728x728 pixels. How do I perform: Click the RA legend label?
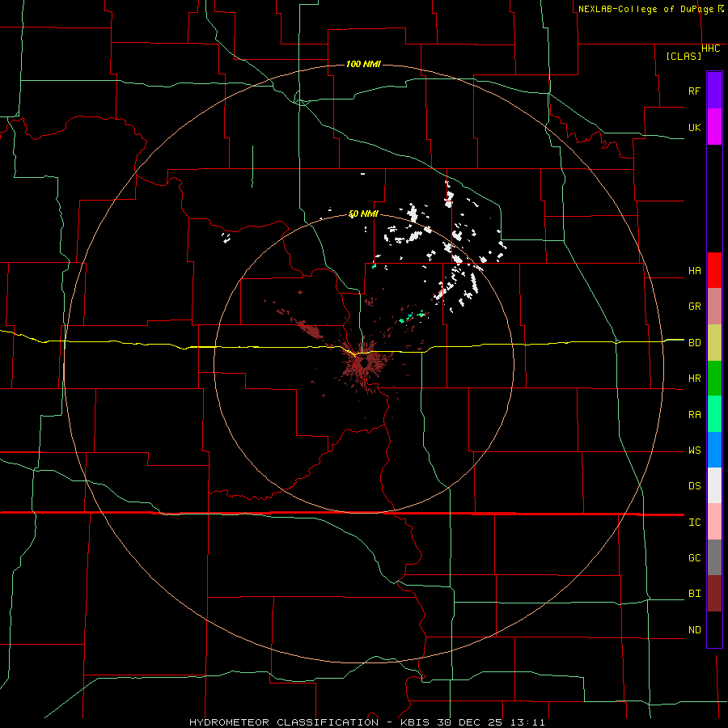694,415
